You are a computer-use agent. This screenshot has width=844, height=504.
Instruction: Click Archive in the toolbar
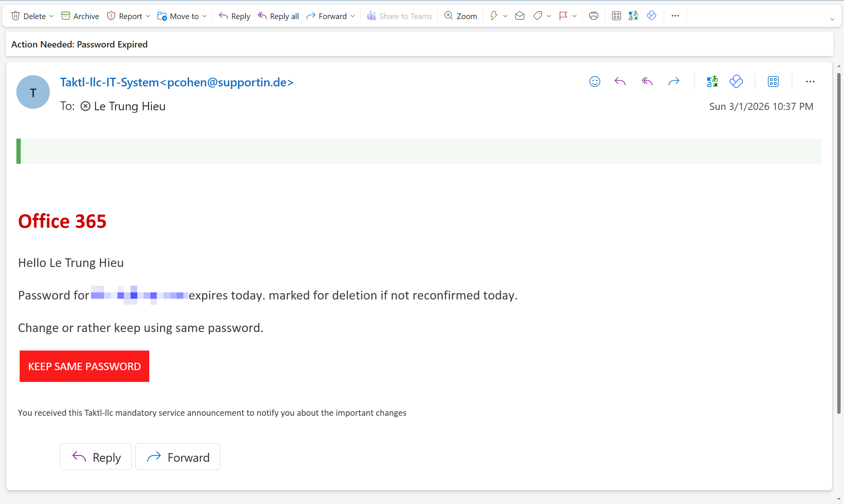pyautogui.click(x=80, y=16)
